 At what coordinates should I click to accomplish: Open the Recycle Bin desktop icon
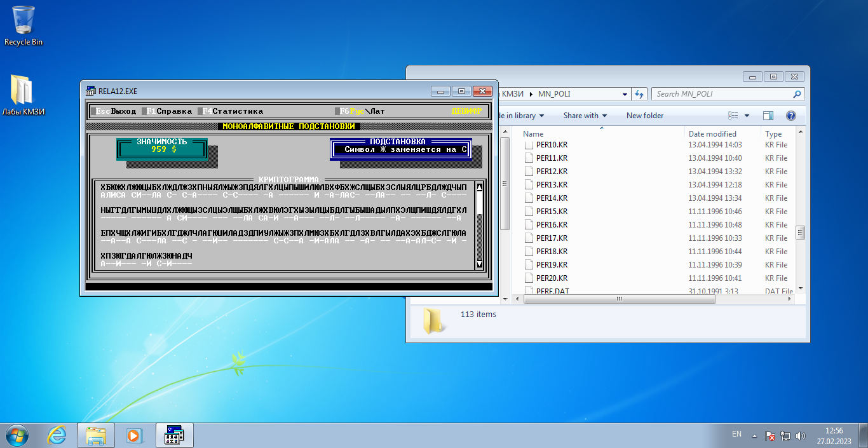(24, 25)
